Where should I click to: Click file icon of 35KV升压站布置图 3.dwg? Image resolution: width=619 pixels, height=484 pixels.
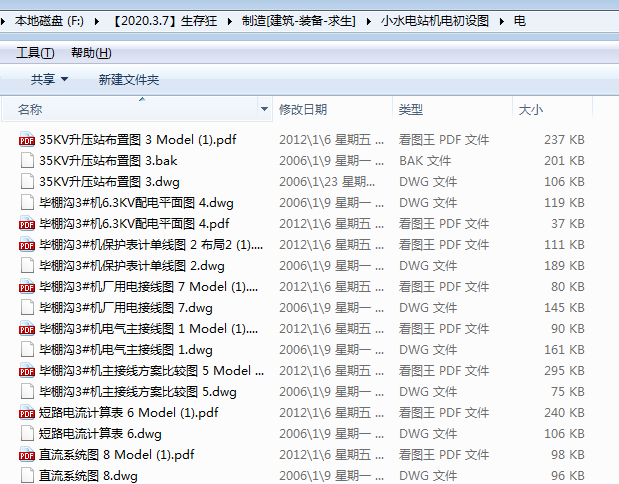(x=27, y=182)
